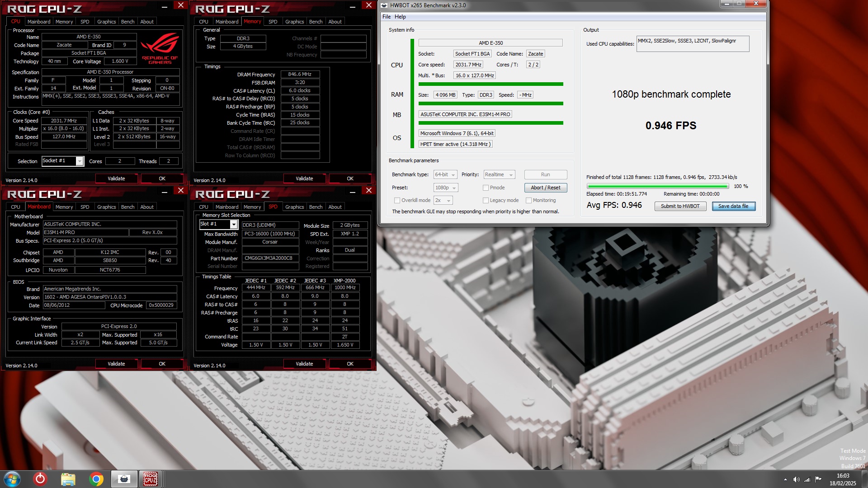Click the Windows Start orb
This screenshot has height=488, width=868.
pos(12,479)
